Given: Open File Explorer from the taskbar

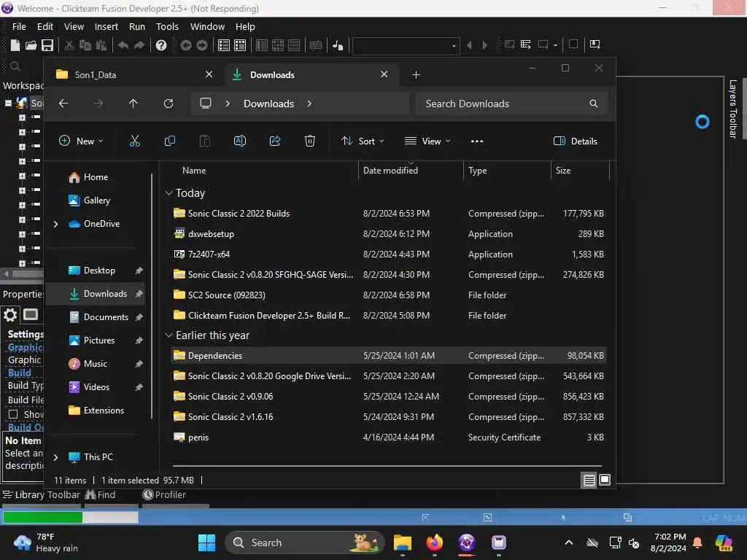Looking at the screenshot, I should 403,542.
